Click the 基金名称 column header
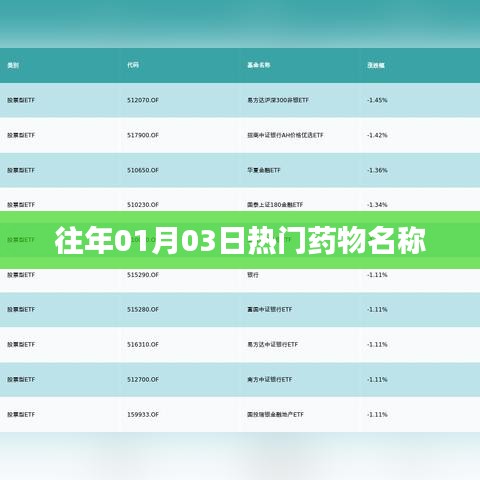The width and height of the screenshot is (480, 480). point(259,65)
